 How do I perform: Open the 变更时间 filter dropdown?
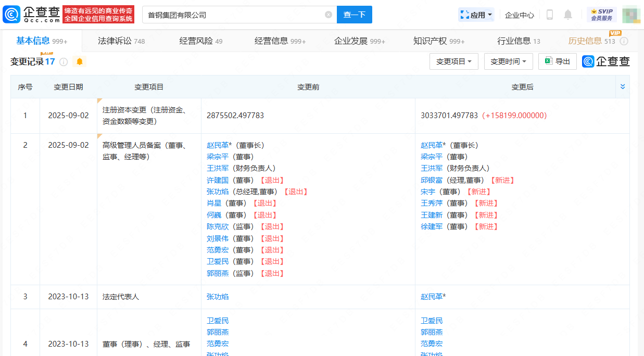click(x=508, y=61)
